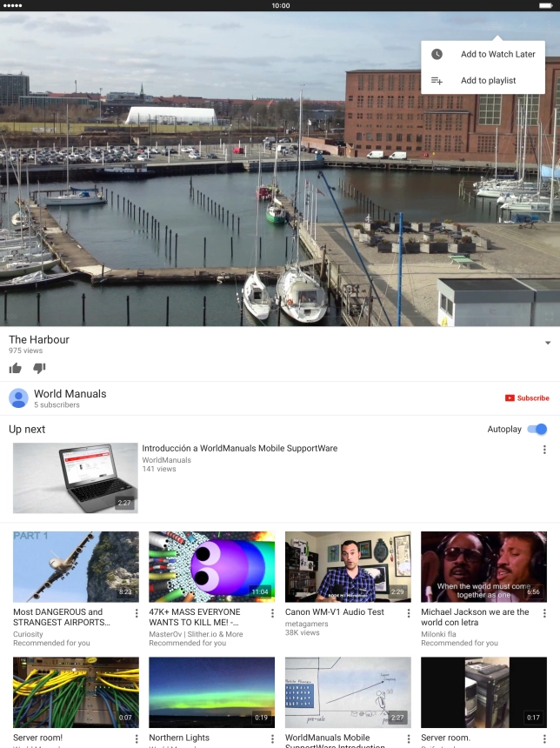Viewport: 560px width, 748px height.
Task: Tap the signal strength dots
Action: coord(12,5)
